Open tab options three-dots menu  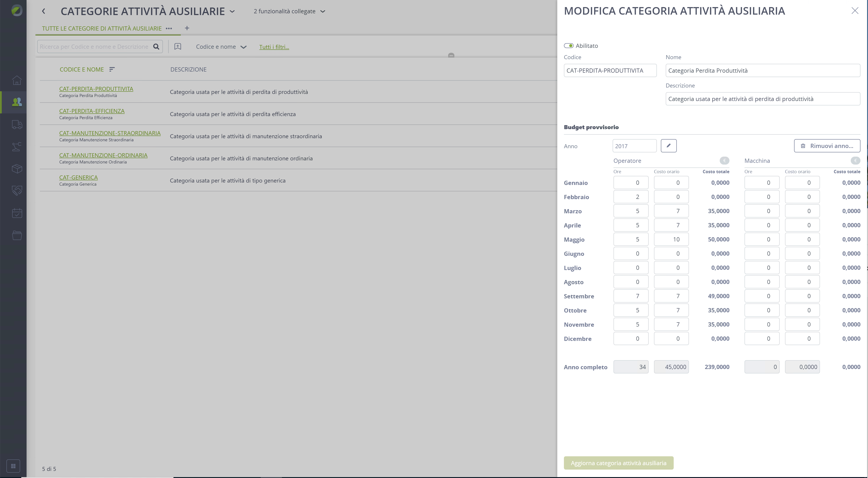coord(169,28)
